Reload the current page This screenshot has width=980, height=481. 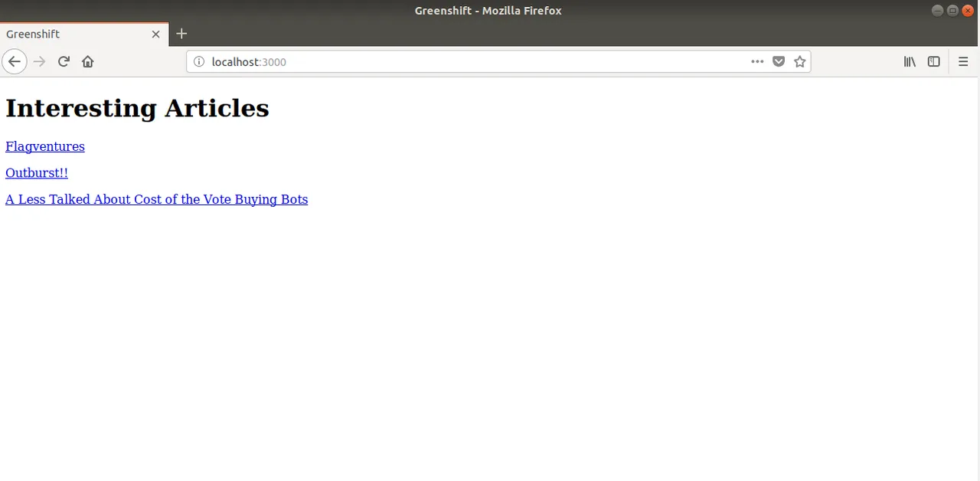tap(64, 61)
